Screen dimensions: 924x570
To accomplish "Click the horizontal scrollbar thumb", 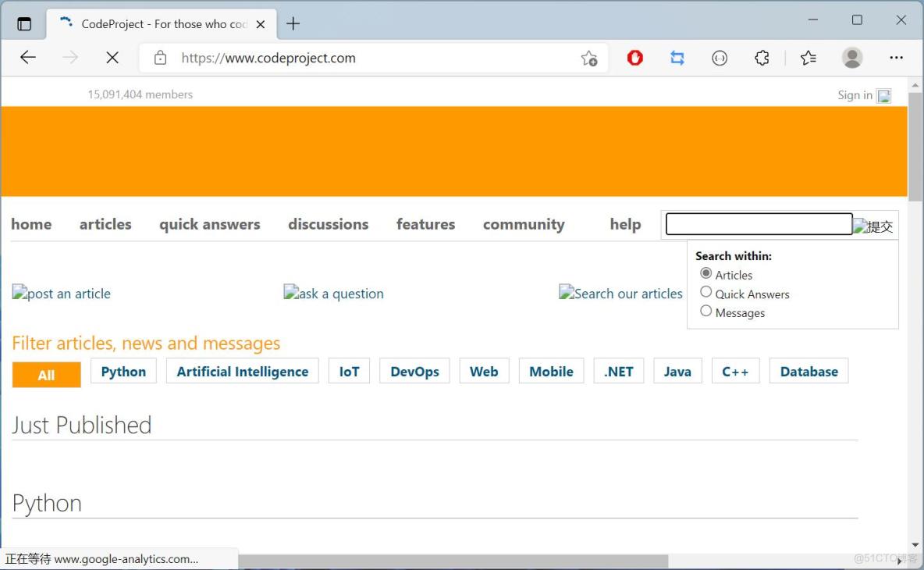I will (453, 561).
